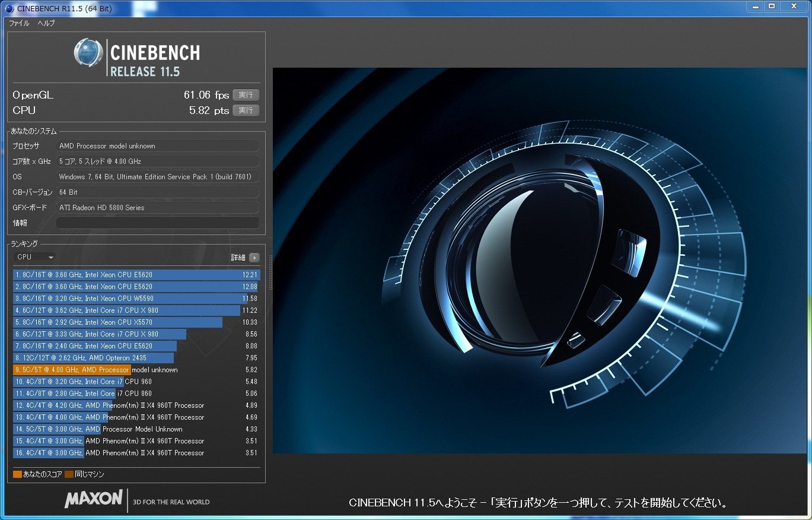
Task: Run the OpenGL benchmark with 実行 button
Action: (246, 95)
